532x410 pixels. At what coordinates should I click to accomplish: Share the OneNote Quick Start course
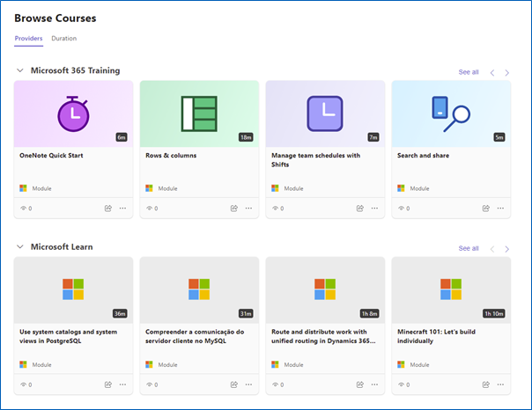coord(107,208)
